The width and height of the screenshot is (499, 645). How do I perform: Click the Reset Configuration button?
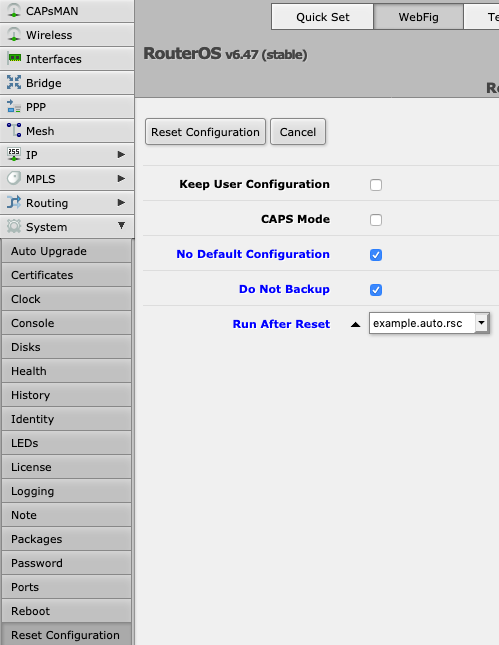pyautogui.click(x=205, y=132)
